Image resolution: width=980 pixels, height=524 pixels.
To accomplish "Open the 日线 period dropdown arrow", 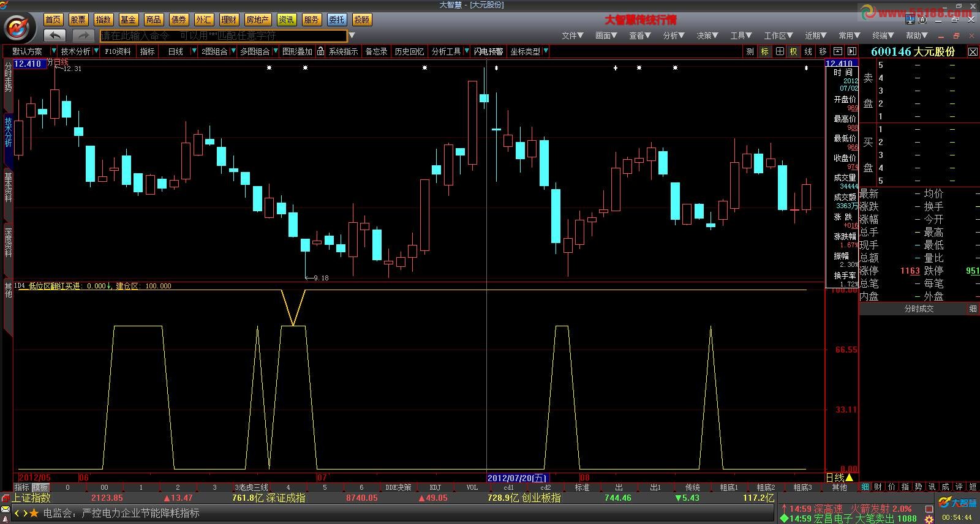I will point(194,51).
